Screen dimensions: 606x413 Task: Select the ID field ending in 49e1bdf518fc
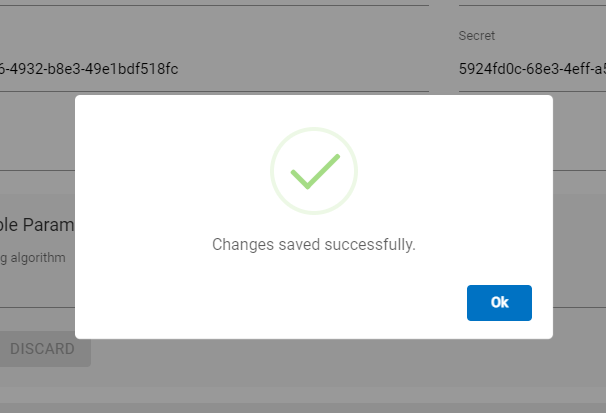coord(90,69)
